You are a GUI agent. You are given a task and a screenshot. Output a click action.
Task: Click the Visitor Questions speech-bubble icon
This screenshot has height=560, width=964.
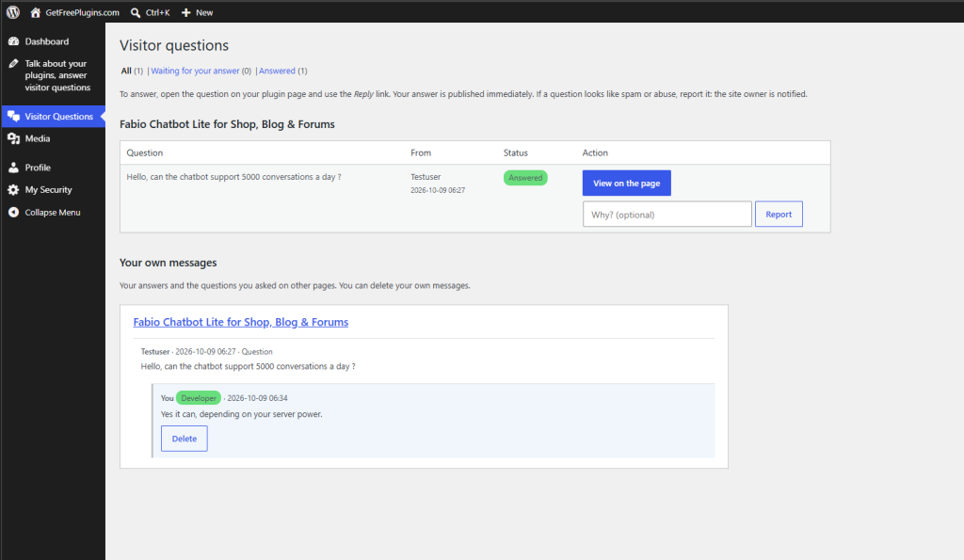[x=13, y=116]
